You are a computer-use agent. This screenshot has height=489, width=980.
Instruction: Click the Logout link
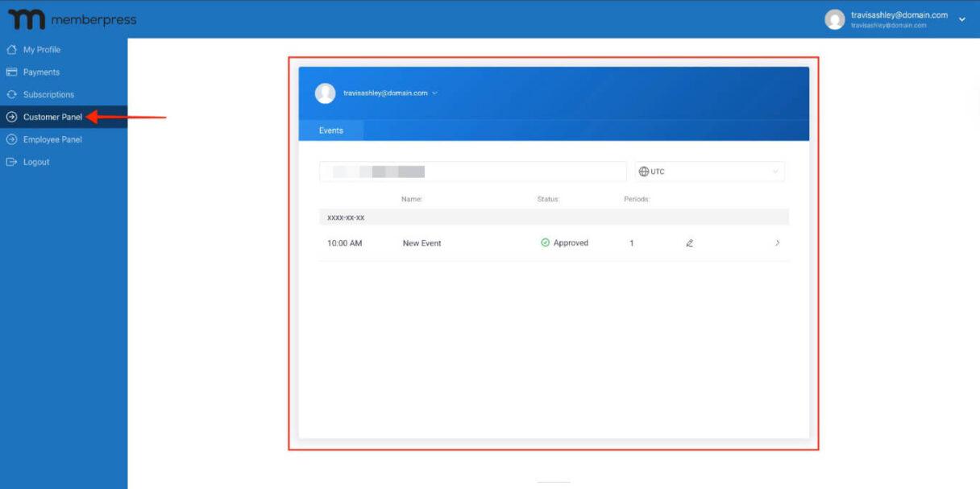(37, 162)
